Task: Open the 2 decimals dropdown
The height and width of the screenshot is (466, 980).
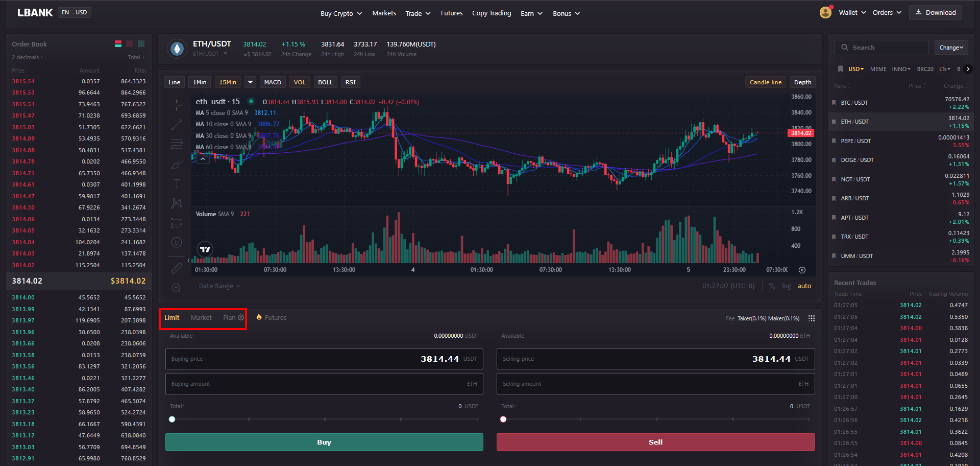Action: coord(28,57)
